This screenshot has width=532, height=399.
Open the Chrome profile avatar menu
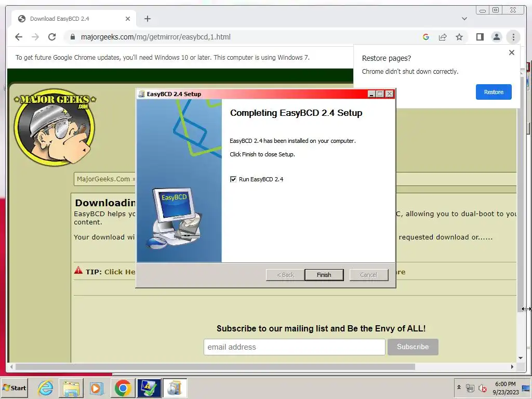point(496,37)
